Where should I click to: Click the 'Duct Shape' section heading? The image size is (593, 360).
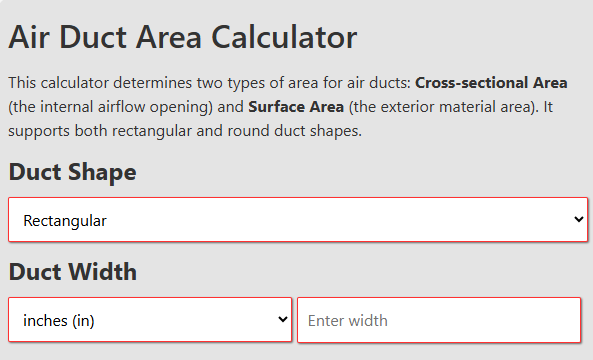(72, 172)
